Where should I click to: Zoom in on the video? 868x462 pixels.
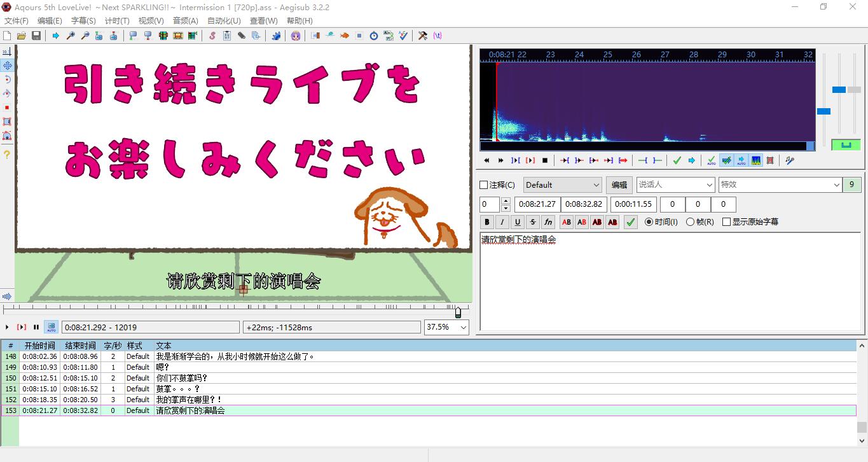[71, 36]
